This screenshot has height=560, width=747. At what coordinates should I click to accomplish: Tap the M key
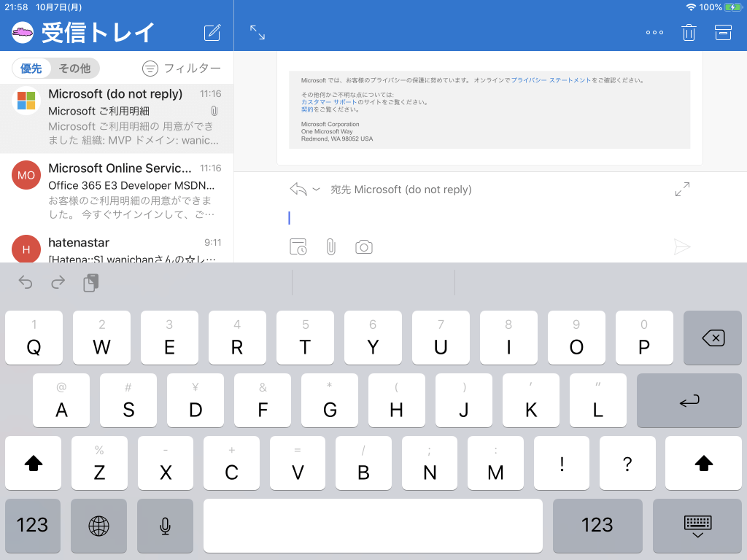click(x=495, y=463)
